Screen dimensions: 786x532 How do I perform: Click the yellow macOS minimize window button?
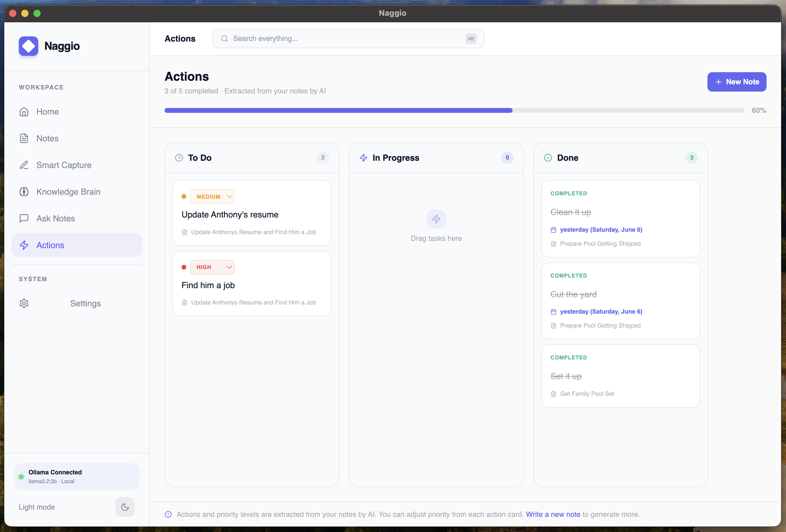25,13
